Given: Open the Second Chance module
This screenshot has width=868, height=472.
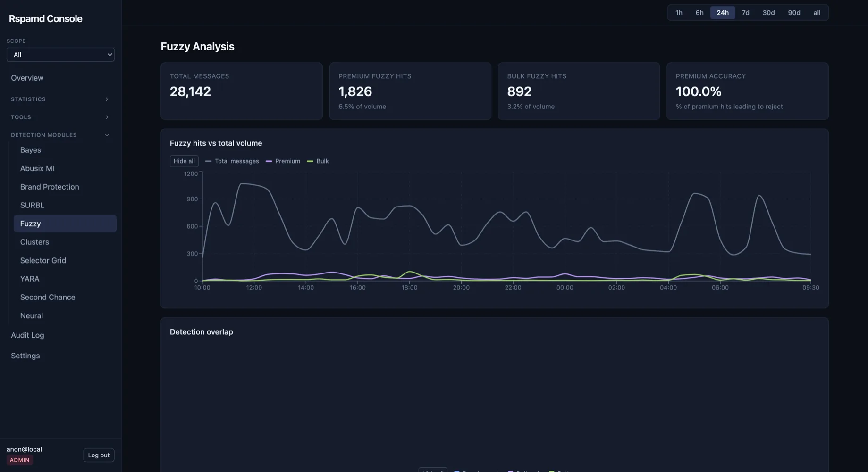Looking at the screenshot, I should [x=48, y=297].
